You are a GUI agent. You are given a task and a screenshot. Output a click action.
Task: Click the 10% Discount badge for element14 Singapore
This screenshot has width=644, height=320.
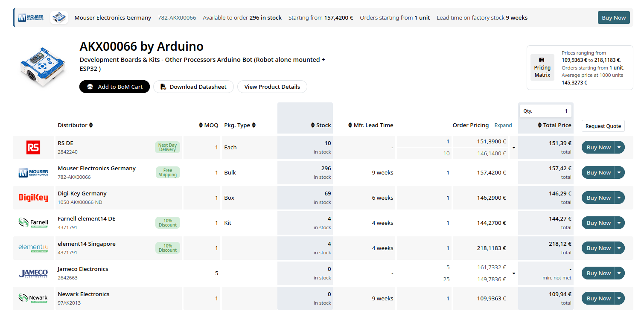[x=168, y=248]
